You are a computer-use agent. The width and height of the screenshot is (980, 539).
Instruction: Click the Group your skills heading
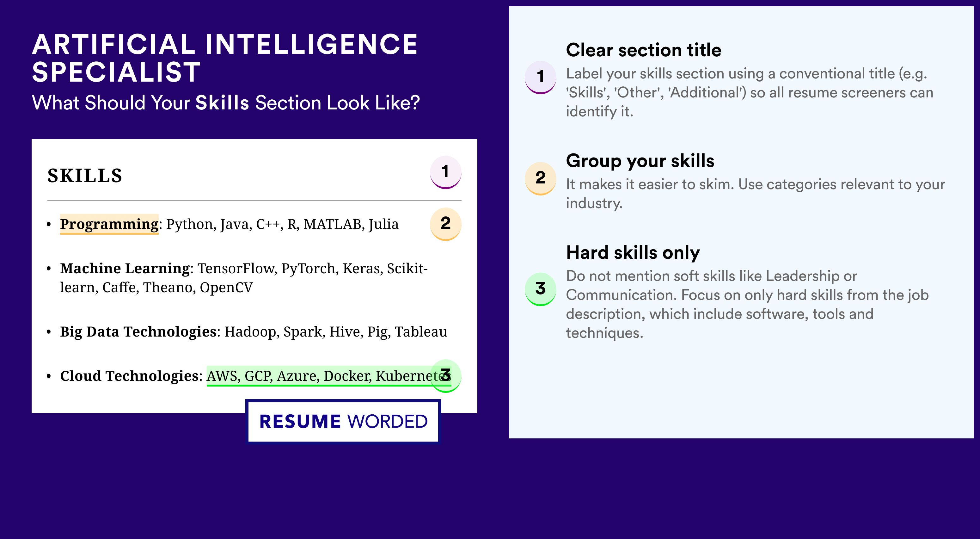(640, 161)
